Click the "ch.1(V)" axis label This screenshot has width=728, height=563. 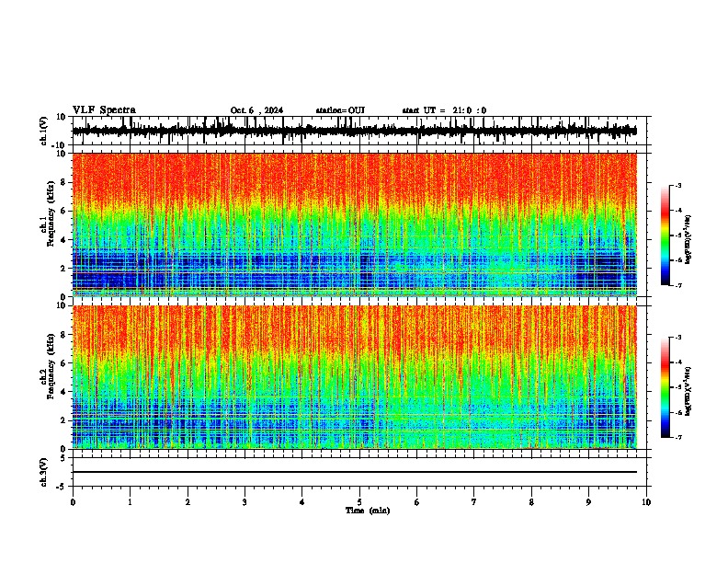coord(44,131)
